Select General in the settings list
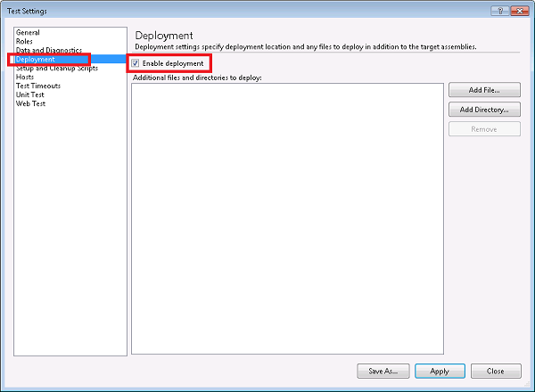Viewport: 535px width, 392px height. [28, 33]
